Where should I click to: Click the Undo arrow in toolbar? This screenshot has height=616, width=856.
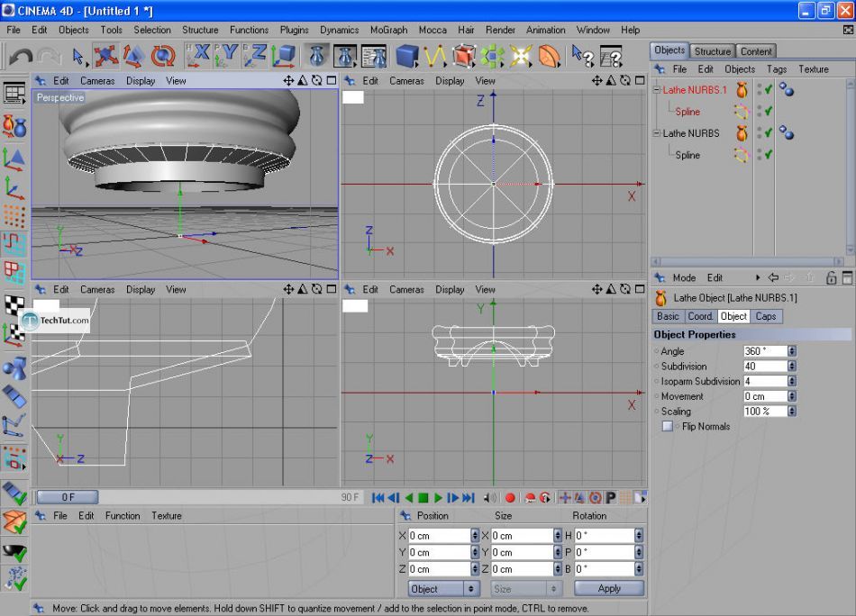tap(21, 56)
